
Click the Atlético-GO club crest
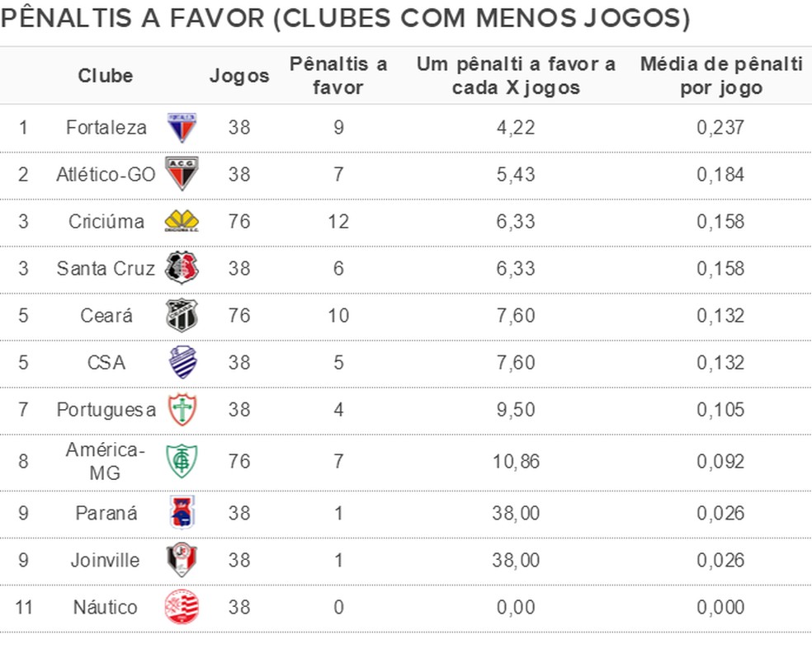point(182,174)
